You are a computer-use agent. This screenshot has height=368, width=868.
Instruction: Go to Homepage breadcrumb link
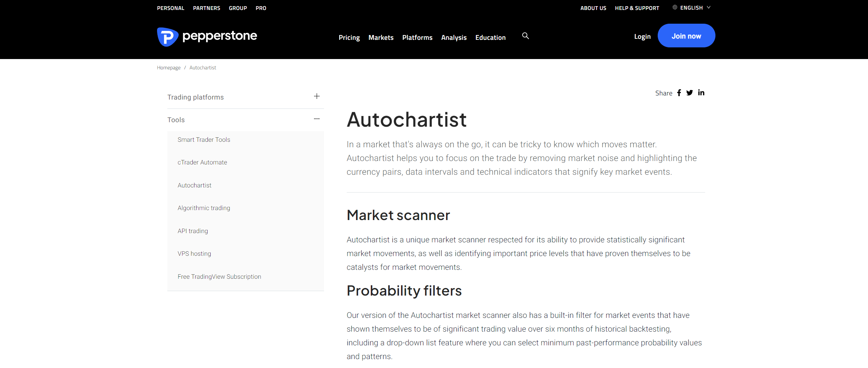(x=169, y=68)
